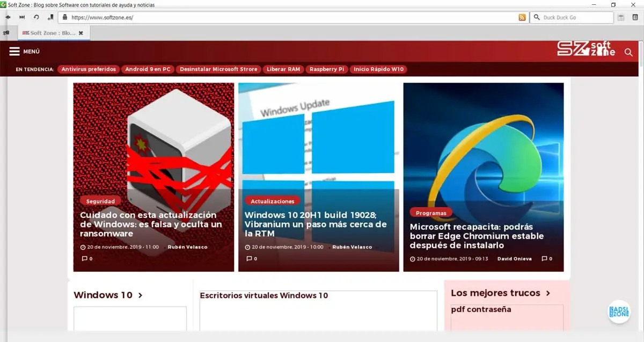Open the Raspberry Pi trending tag
The image size is (644, 342).
point(327,69)
